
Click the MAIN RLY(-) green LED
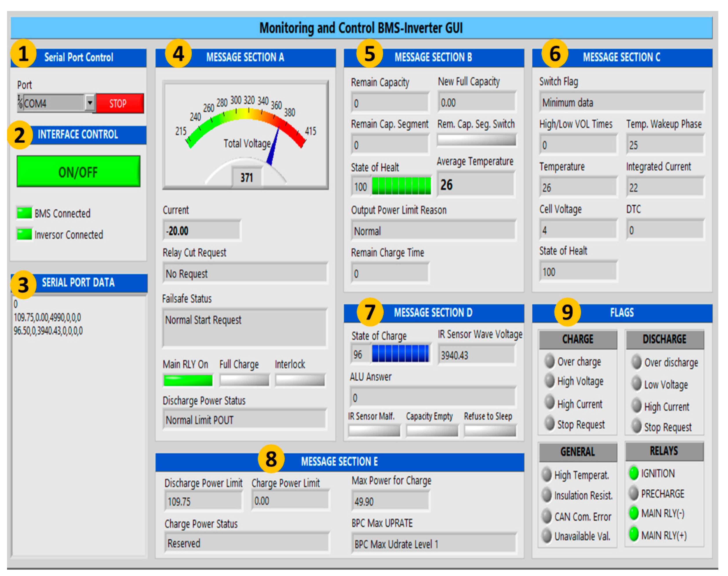(633, 513)
